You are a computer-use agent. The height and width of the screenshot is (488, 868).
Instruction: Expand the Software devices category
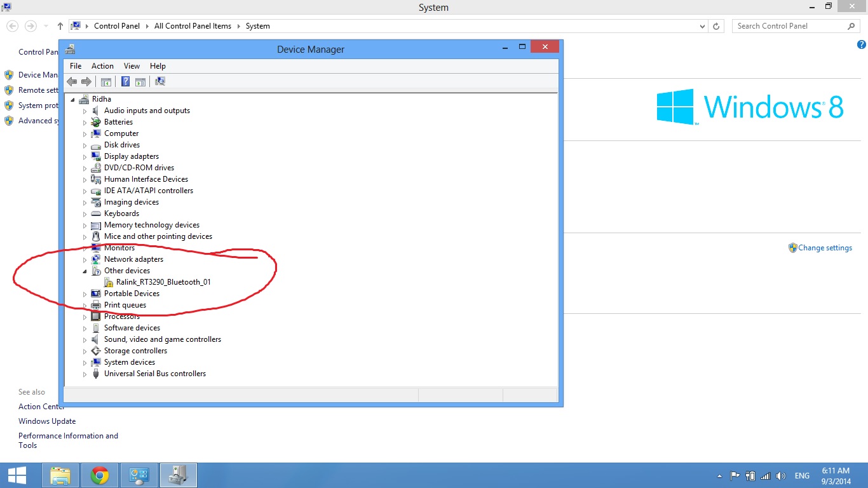pos(85,328)
